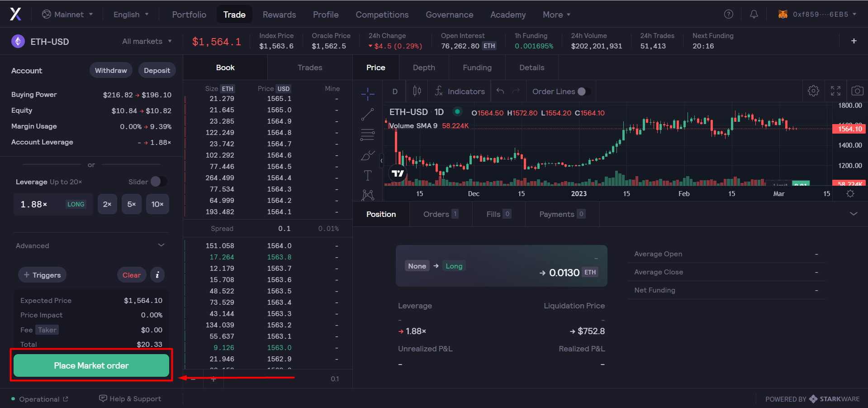Select the patterns chart tool

click(368, 195)
